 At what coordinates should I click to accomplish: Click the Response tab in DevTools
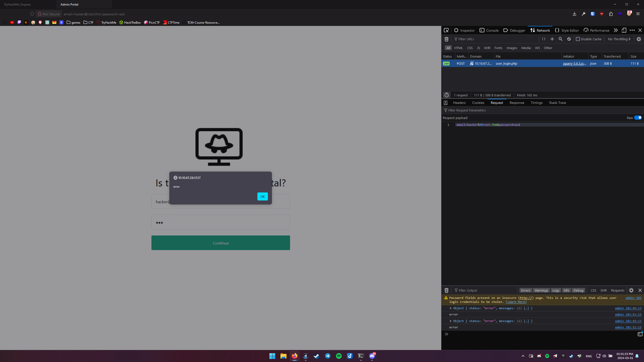[x=516, y=103]
